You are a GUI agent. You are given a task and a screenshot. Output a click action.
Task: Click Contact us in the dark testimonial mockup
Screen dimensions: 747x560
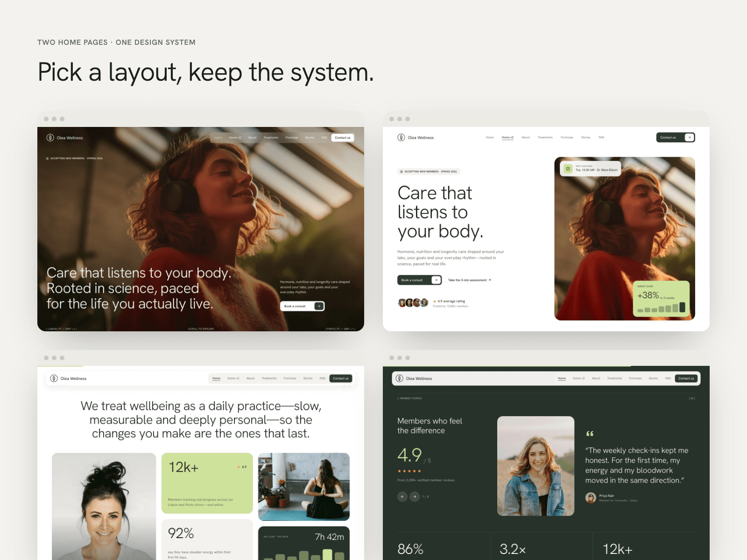(686, 378)
